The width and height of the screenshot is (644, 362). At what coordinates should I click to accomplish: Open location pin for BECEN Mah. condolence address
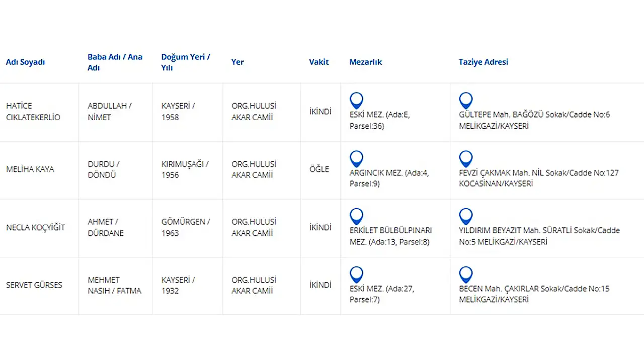[x=466, y=275]
